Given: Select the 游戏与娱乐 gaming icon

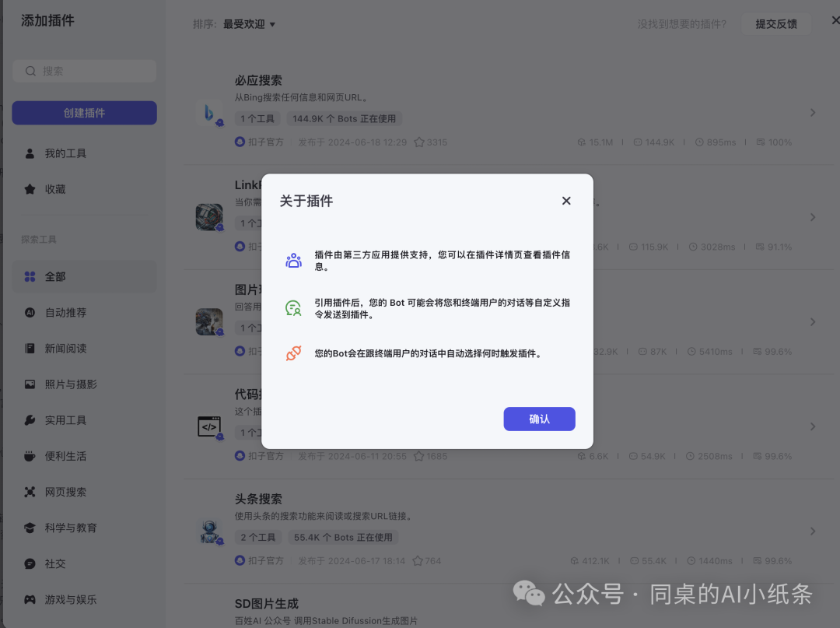Looking at the screenshot, I should coord(28,599).
